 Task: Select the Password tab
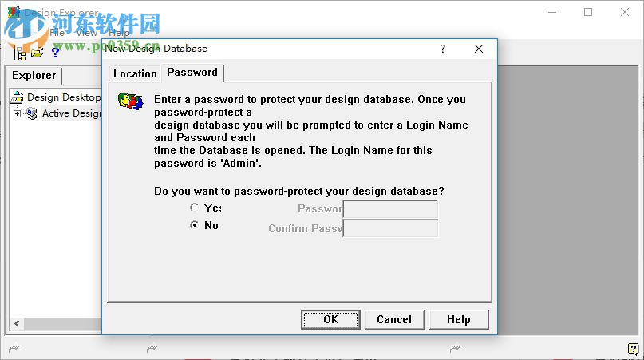coord(192,72)
